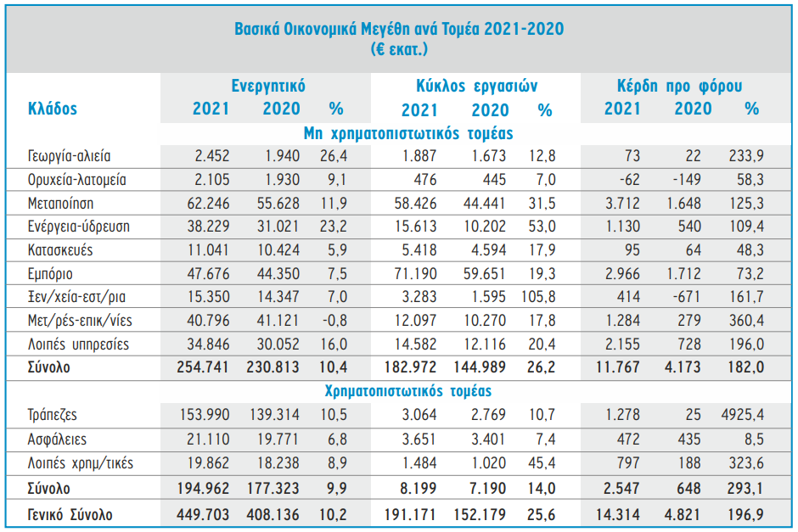Click the value '21.110' in Ασφάλειες row
798x532 pixels.
(208, 439)
